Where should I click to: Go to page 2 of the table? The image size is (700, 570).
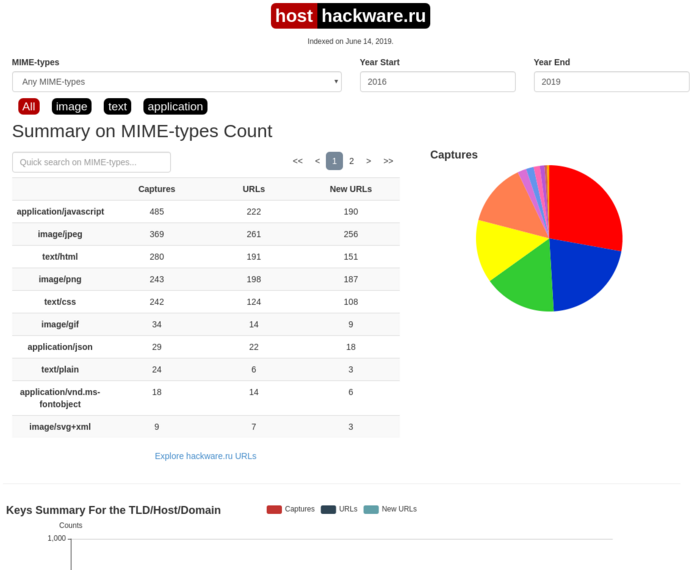[351, 161]
